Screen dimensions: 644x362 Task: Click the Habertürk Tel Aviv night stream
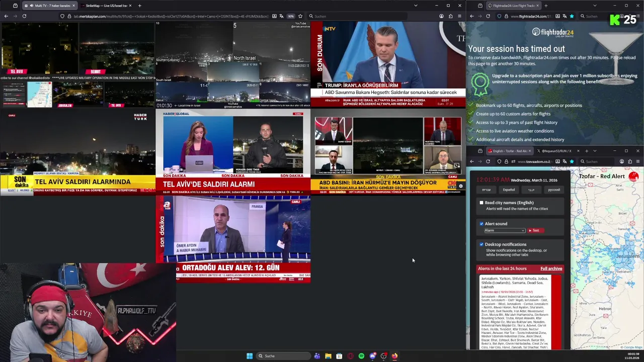pyautogui.click(x=77, y=152)
